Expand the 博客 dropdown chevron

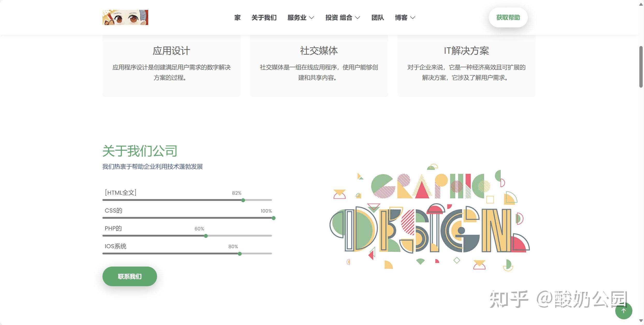[x=413, y=18]
